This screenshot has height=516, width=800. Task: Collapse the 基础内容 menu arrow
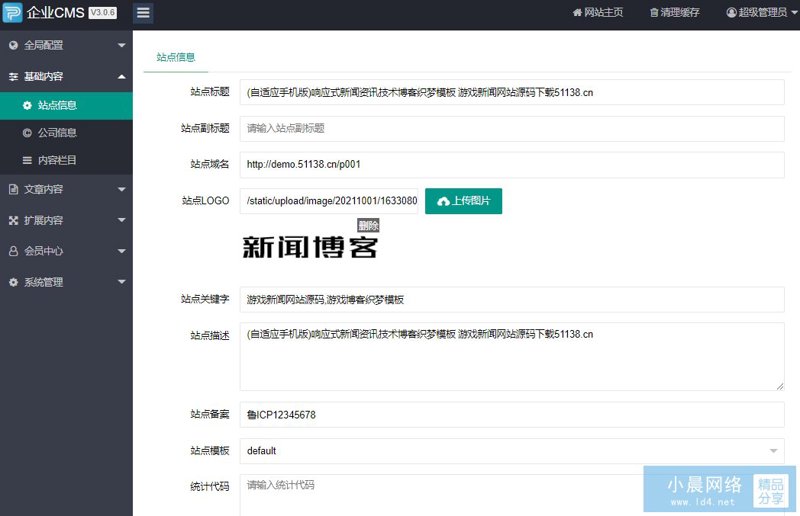coord(121,77)
